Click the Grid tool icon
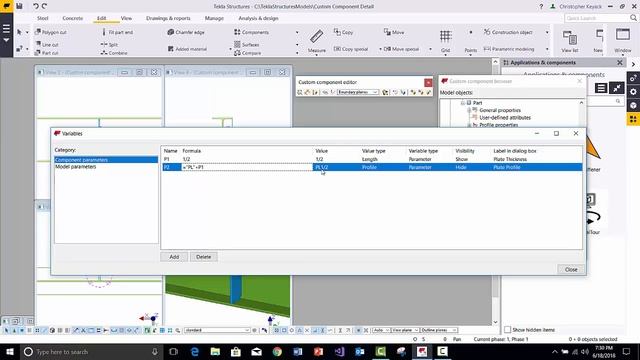Screen dimensions: 640x360 (x=445, y=41)
